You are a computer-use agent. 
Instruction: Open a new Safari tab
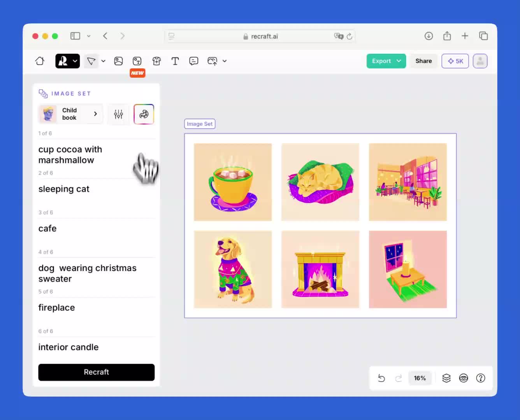[x=465, y=36]
